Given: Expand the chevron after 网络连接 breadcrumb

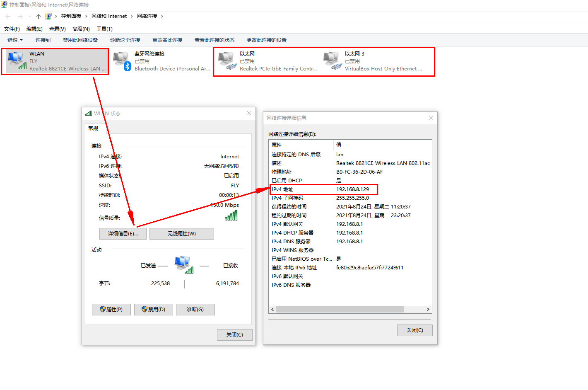Looking at the screenshot, I should [x=162, y=16].
